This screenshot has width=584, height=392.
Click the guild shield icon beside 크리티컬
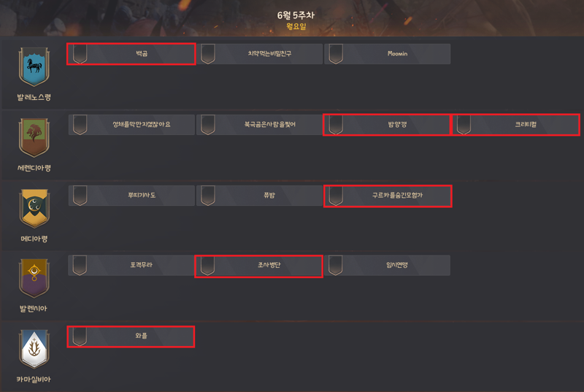[x=464, y=125]
